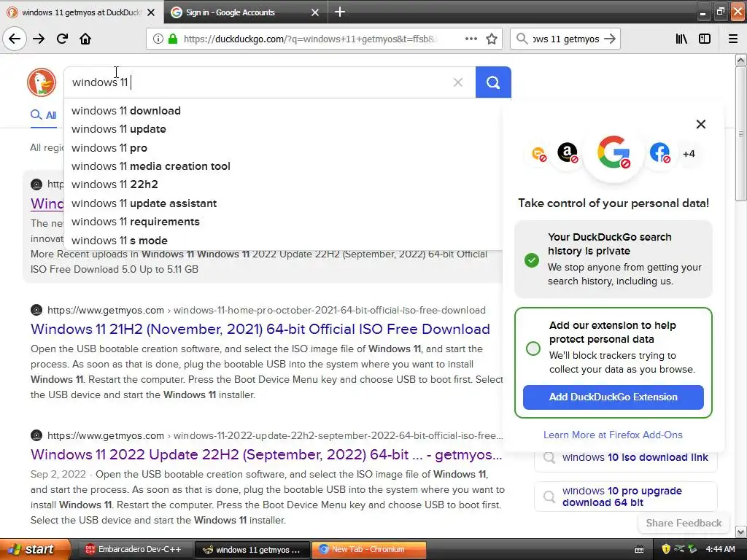Open URL https://www.getmyos.com of 21H2 result
Image resolution: width=747 pixels, height=560 pixels.
(106, 311)
